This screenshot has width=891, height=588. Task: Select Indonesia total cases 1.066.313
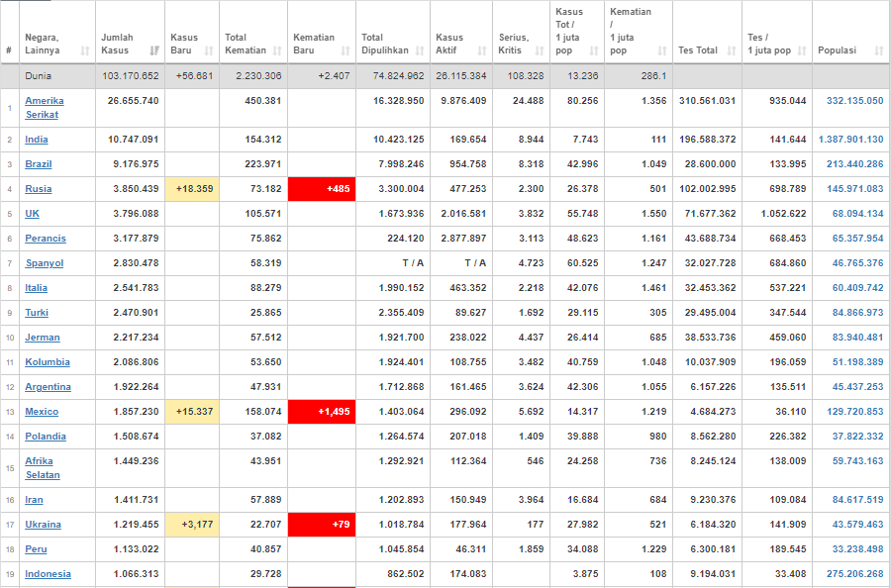136,574
